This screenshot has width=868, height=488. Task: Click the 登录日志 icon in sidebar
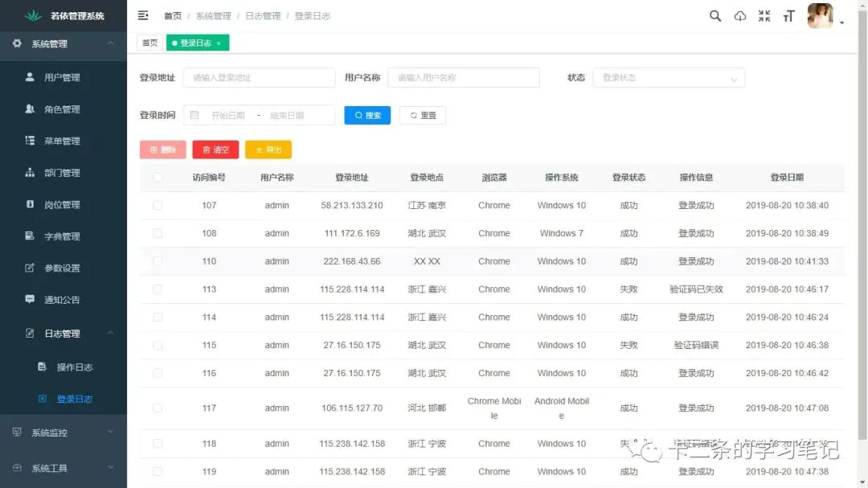pyautogui.click(x=42, y=398)
